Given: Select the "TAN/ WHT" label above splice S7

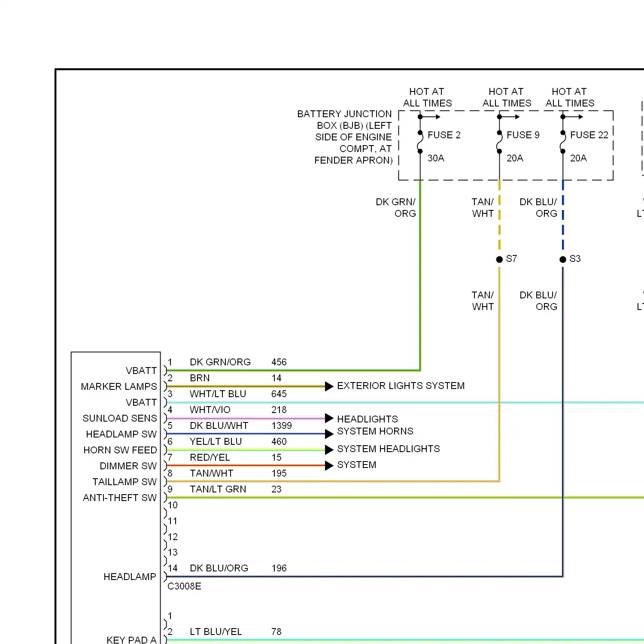Looking at the screenshot, I should click(x=483, y=208).
